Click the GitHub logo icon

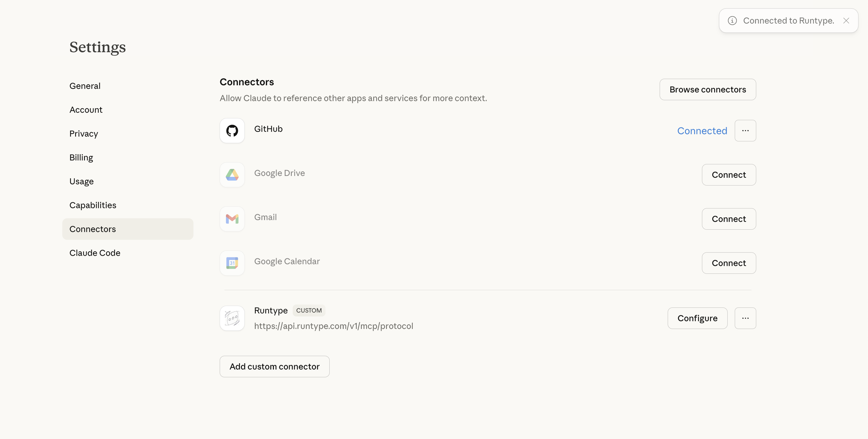click(232, 131)
